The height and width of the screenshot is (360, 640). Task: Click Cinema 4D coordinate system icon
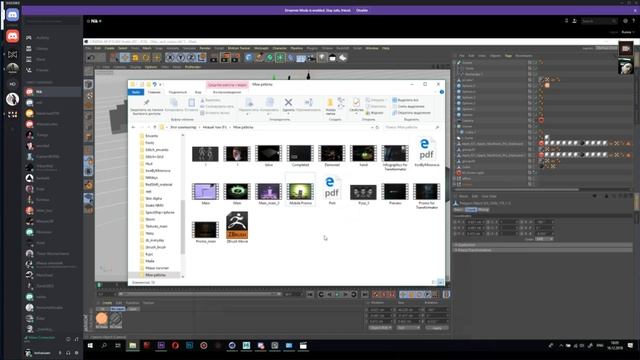202,58
